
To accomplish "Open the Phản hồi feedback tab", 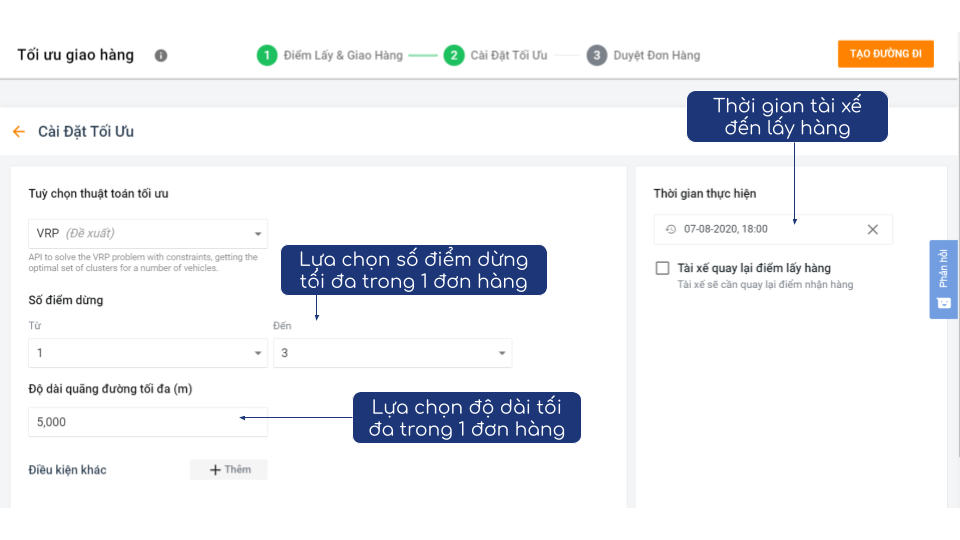I will click(943, 279).
